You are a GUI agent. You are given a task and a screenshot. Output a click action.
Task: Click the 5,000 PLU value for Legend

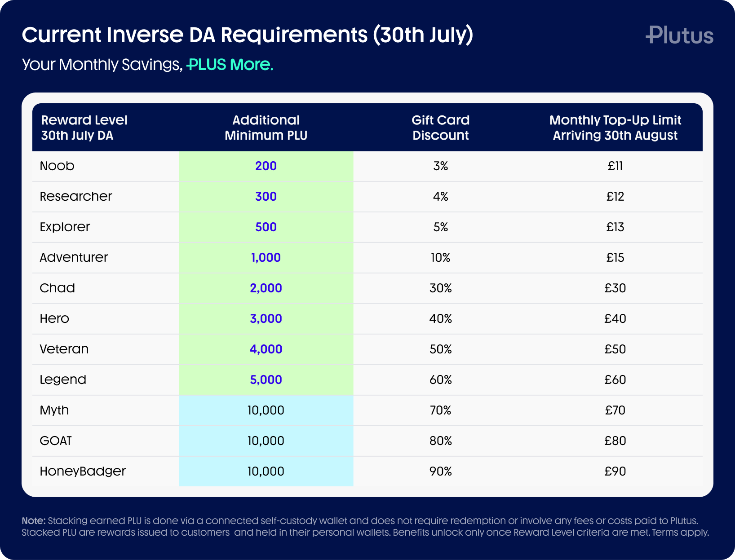click(x=266, y=379)
